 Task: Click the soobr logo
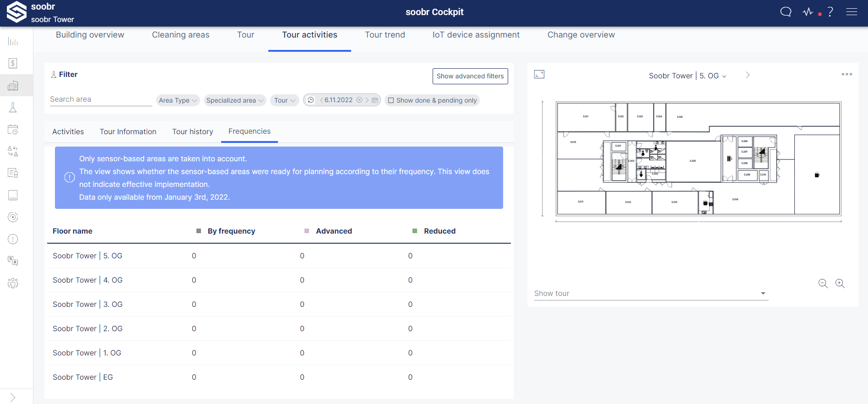coord(16,12)
